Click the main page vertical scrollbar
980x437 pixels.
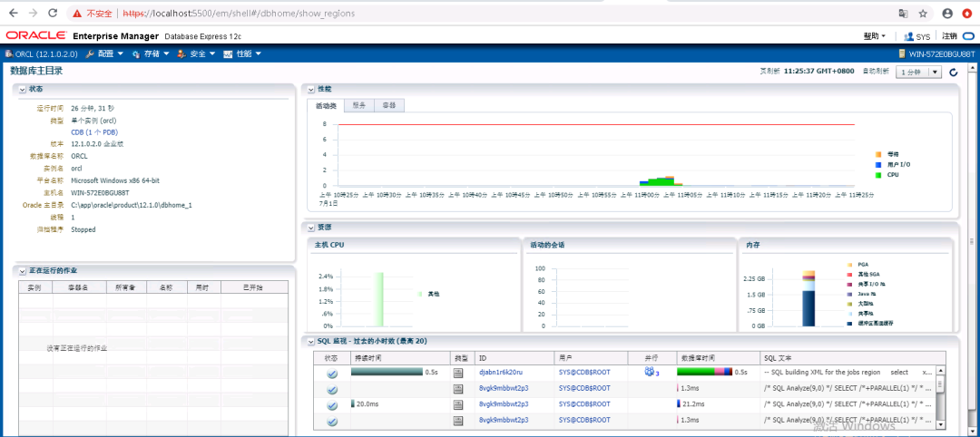[x=971, y=240]
